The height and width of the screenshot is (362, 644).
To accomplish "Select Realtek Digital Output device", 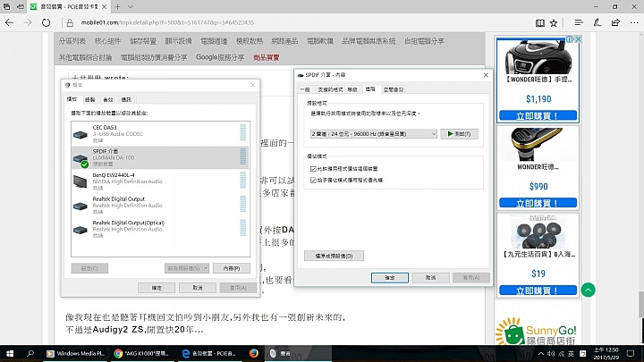I will pos(160,206).
